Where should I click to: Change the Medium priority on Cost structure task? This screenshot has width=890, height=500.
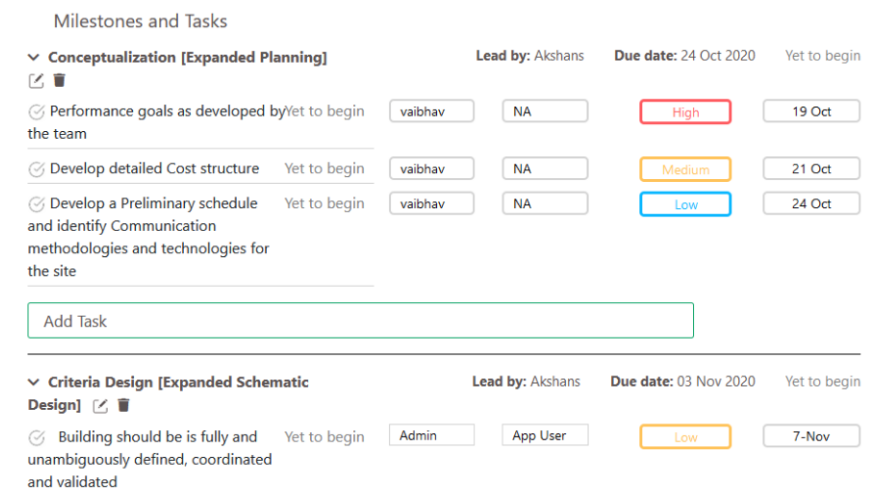pos(685,170)
